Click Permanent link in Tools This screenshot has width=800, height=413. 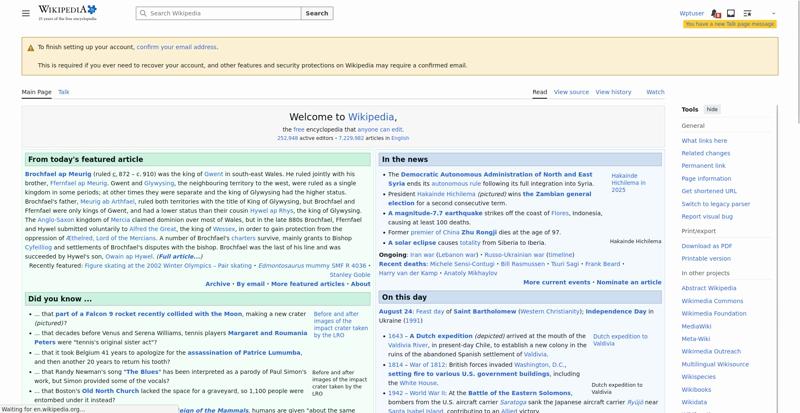pyautogui.click(x=703, y=165)
